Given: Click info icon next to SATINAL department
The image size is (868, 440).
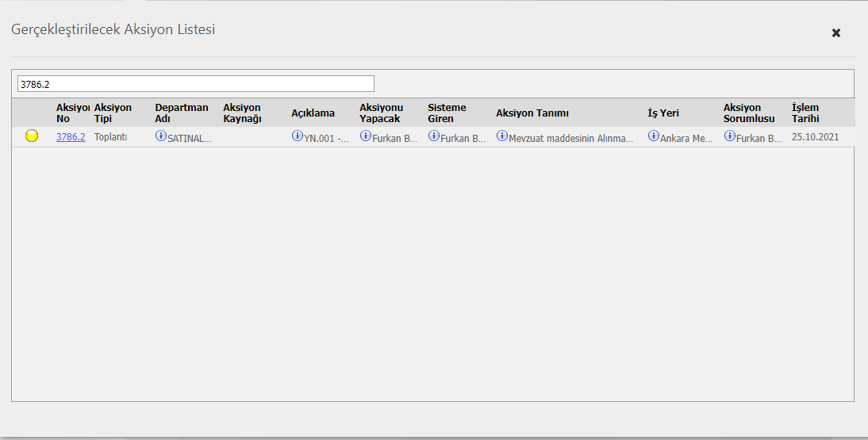Looking at the screenshot, I should pyautogui.click(x=161, y=136).
